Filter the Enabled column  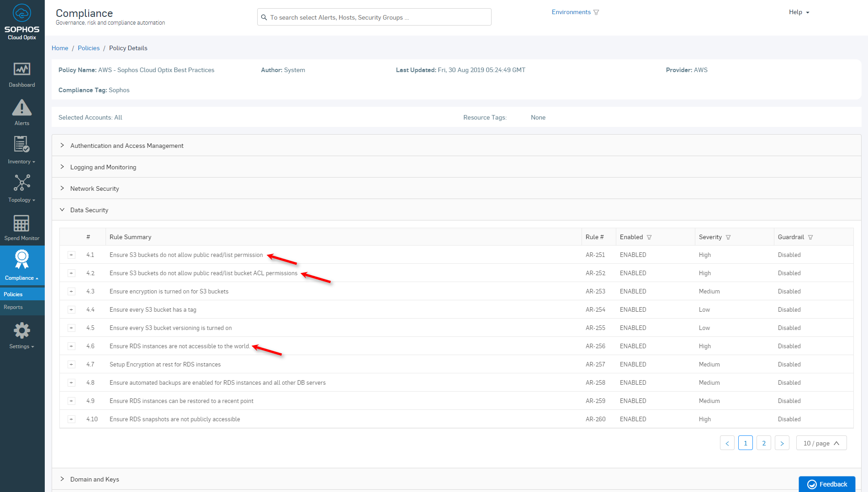coord(649,237)
